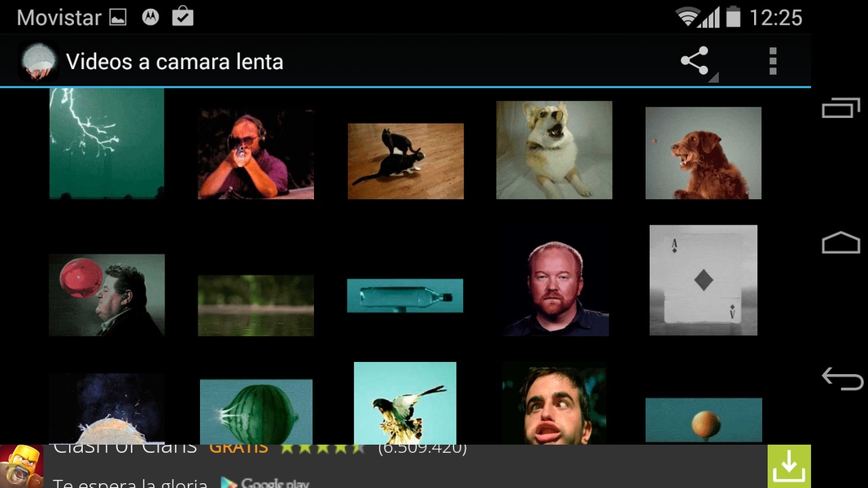Tap the battery indicator in status bar
The height and width of the screenshot is (488, 868).
click(x=734, y=16)
